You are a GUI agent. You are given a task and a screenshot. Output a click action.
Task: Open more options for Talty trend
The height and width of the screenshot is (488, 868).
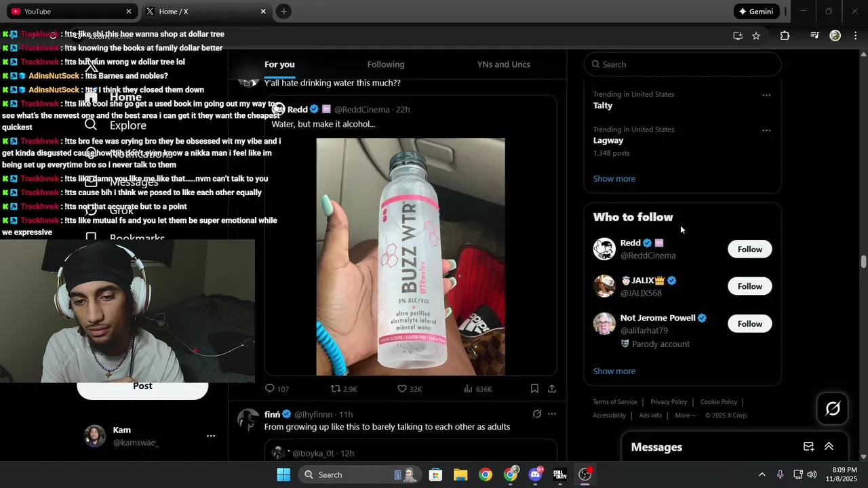point(766,95)
